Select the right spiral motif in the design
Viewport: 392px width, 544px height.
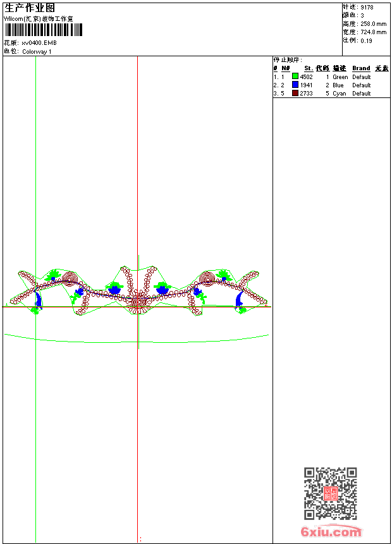pos(207,279)
